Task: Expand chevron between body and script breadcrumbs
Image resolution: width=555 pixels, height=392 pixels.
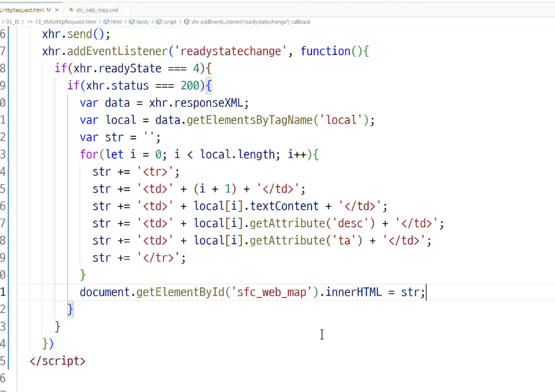Action: pos(153,22)
